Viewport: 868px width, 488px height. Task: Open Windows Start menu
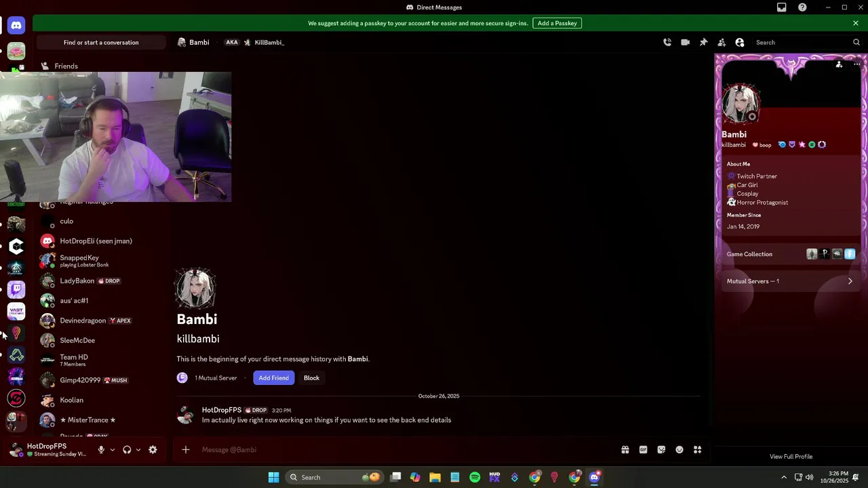click(273, 477)
